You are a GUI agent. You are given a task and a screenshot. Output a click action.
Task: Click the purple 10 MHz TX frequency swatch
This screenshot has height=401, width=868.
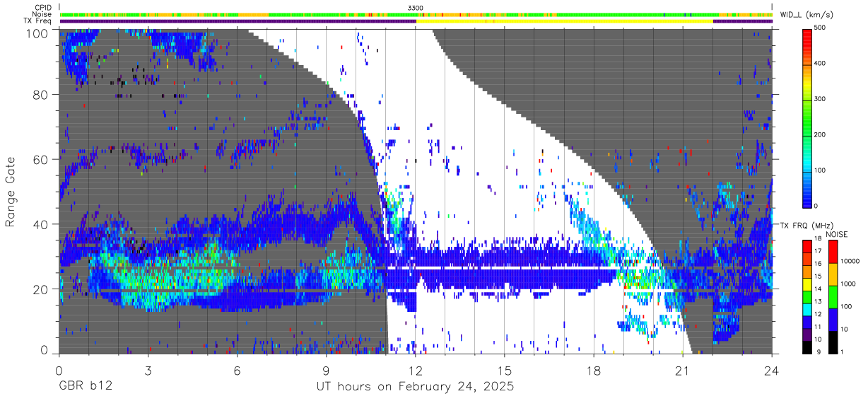[x=808, y=334]
